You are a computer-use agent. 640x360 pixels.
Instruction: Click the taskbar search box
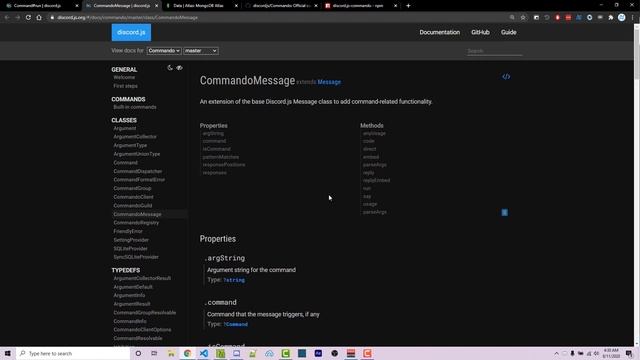tap(73, 353)
